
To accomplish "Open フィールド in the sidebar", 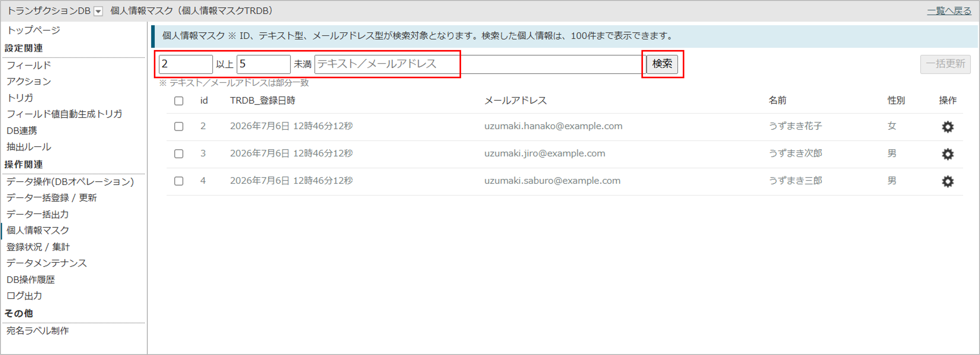I will pyautogui.click(x=29, y=65).
